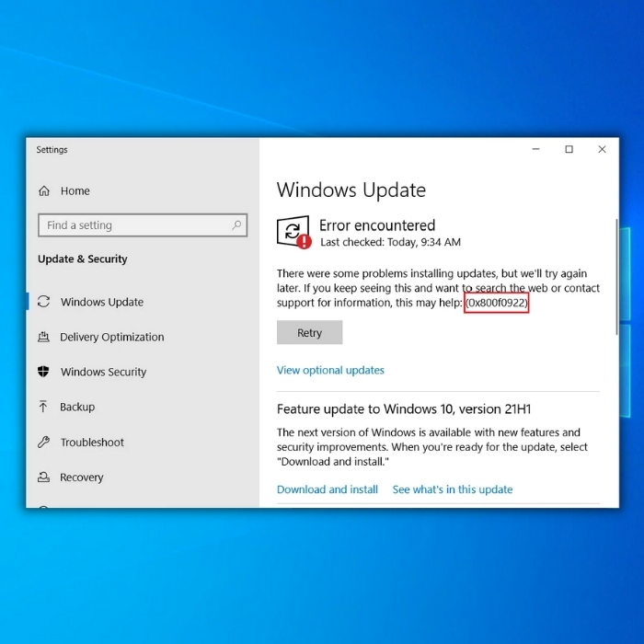This screenshot has width=644, height=644.
Task: Click the Recovery icon in sidebar
Action: point(43,477)
